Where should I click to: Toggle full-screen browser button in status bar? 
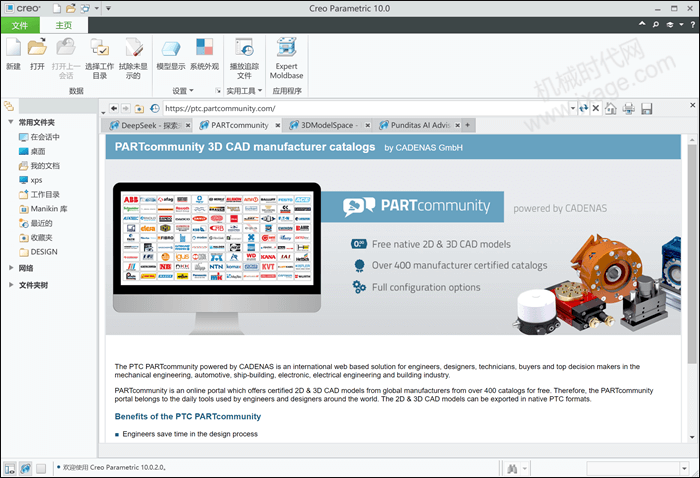pyautogui.click(x=41, y=469)
